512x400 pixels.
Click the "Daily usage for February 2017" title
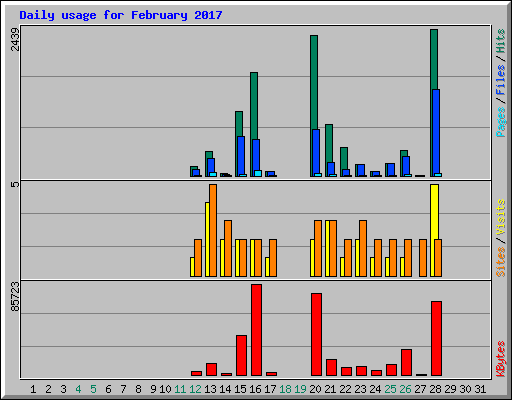point(121,15)
